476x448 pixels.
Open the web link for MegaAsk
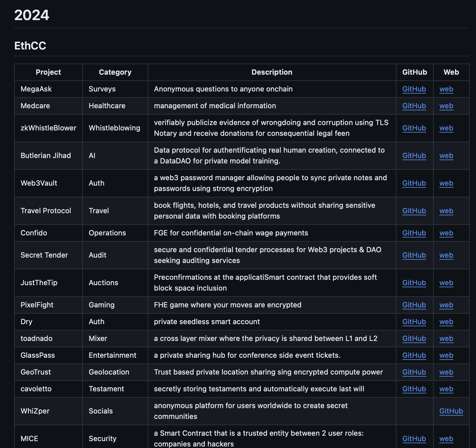click(x=446, y=89)
